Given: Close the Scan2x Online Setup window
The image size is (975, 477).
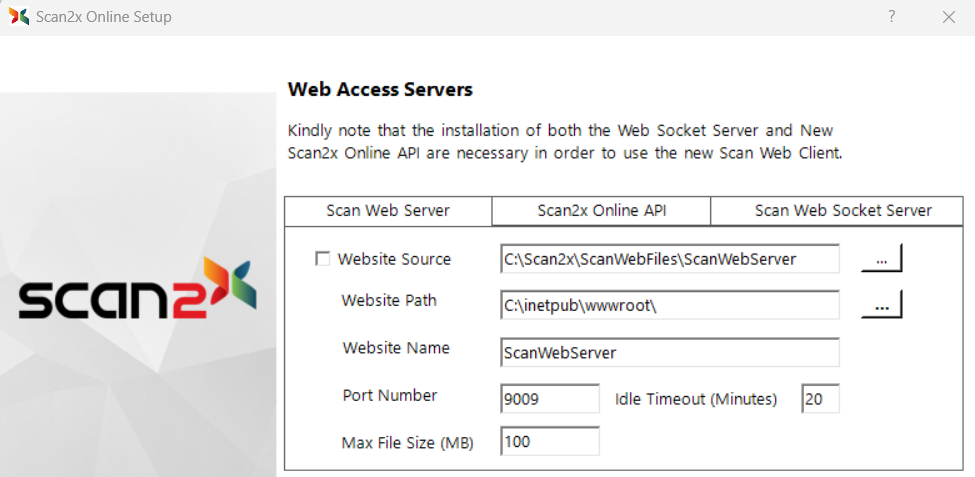Looking at the screenshot, I should pos(948,17).
